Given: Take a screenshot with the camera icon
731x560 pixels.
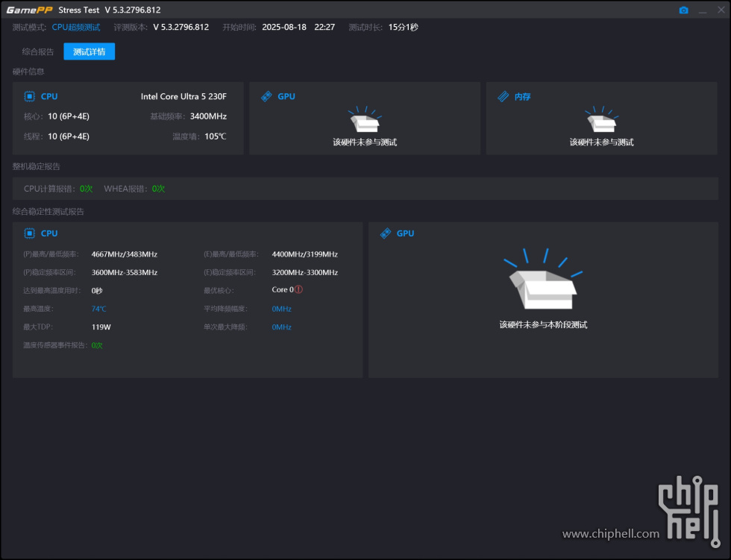Looking at the screenshot, I should click(683, 10).
